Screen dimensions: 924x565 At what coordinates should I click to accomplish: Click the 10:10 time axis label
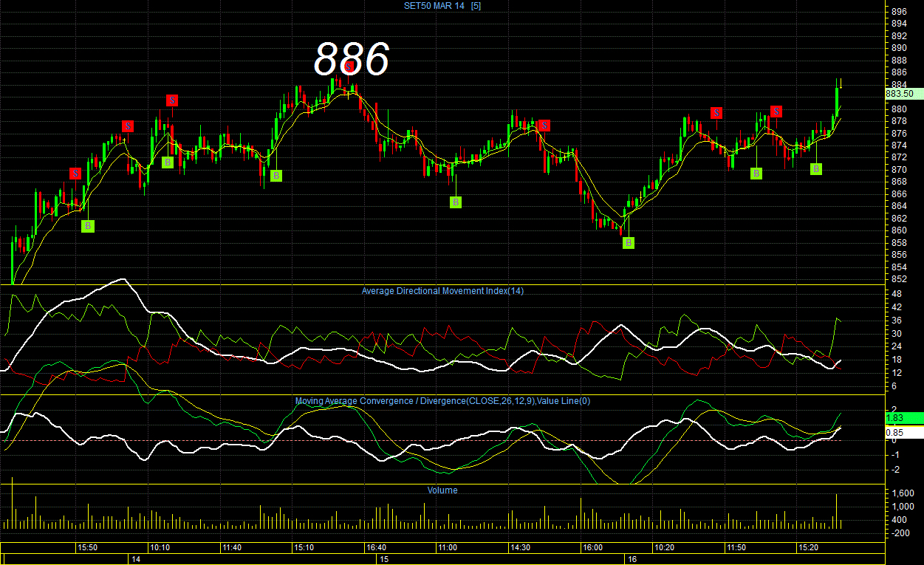pyautogui.click(x=160, y=548)
